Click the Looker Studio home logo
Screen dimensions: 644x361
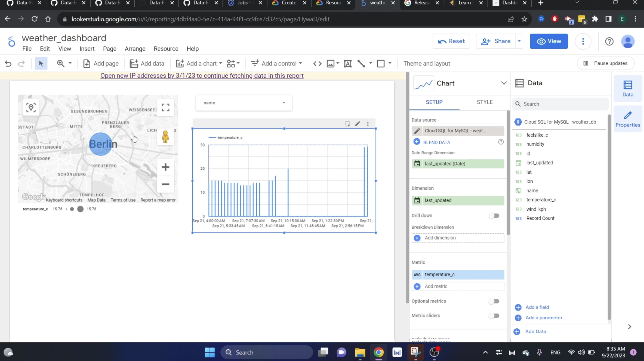tap(11, 41)
